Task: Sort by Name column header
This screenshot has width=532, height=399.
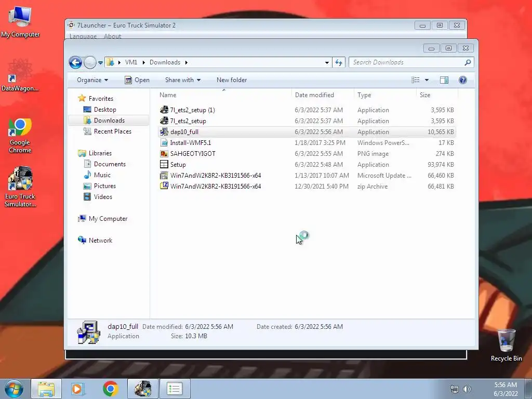Action: pyautogui.click(x=224, y=95)
